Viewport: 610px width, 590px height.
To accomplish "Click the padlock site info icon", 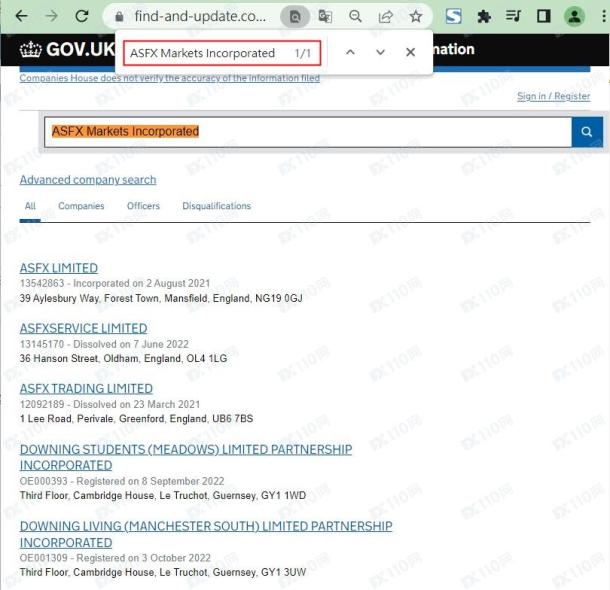I will tap(120, 17).
